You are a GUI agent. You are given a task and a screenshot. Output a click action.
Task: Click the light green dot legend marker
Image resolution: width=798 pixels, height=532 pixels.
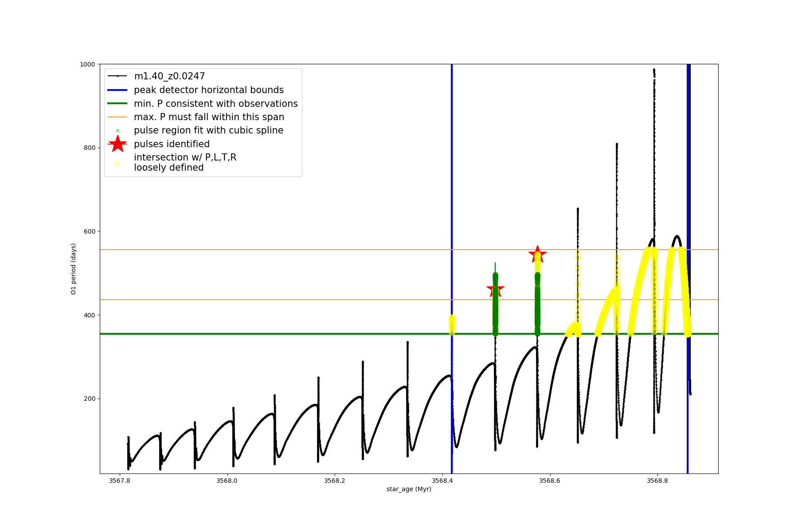[x=117, y=130]
